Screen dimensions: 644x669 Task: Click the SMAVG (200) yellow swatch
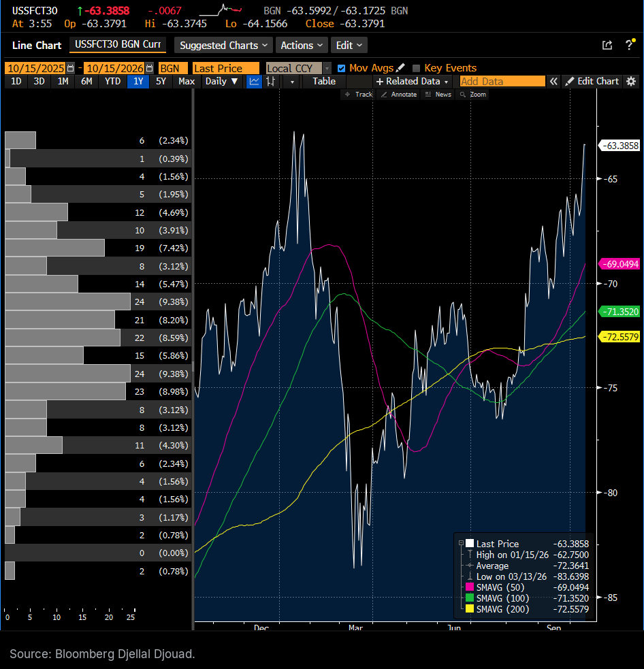click(x=470, y=609)
